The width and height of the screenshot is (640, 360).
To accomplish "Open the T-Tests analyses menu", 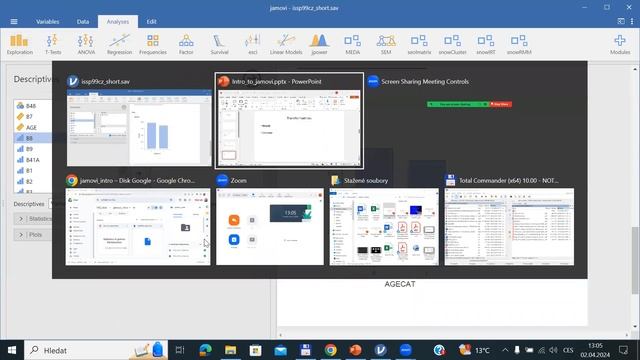I will point(53,44).
